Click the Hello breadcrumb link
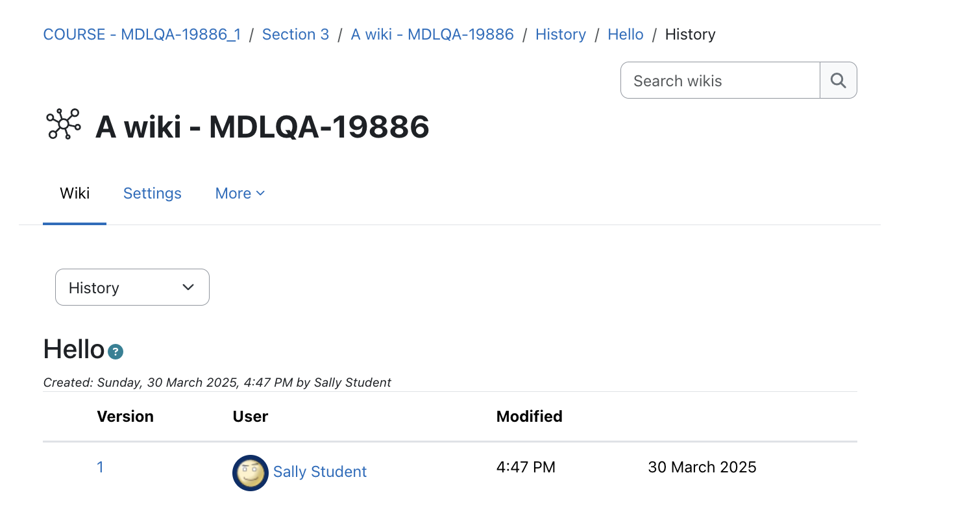 [x=626, y=34]
